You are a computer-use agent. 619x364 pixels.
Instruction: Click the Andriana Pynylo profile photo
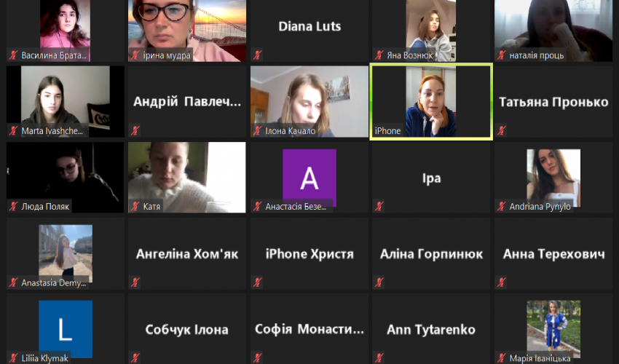coord(553,178)
